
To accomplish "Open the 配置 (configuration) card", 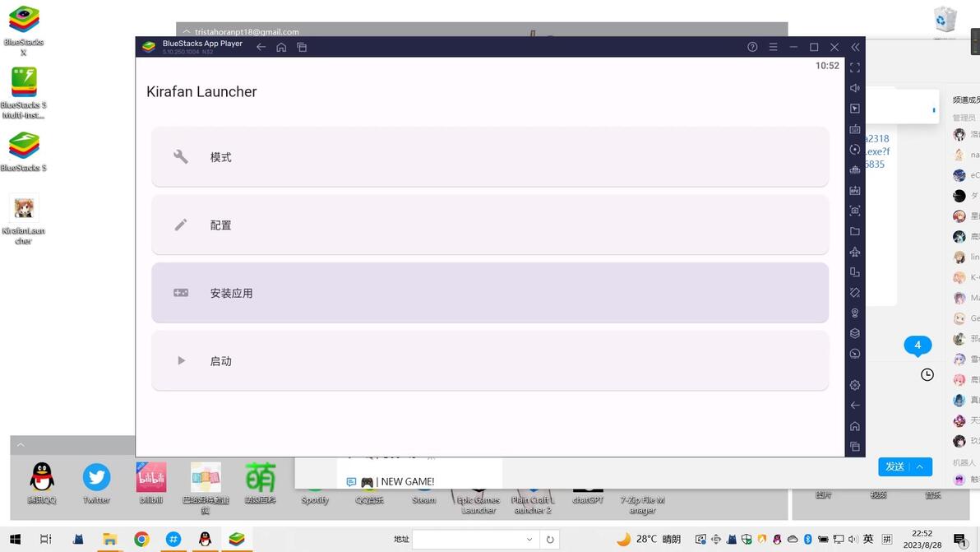I will [x=490, y=225].
